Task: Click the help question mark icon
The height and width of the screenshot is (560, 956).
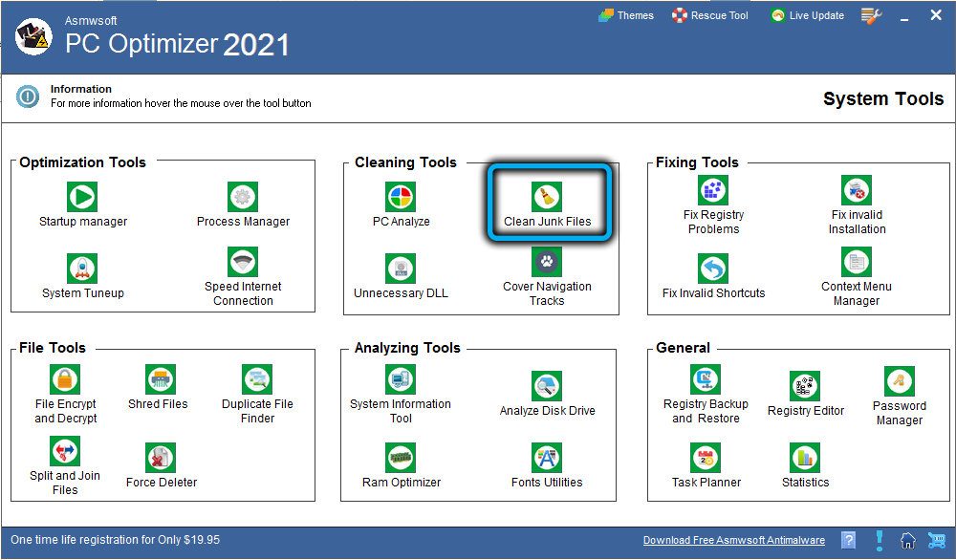Action: point(848,540)
